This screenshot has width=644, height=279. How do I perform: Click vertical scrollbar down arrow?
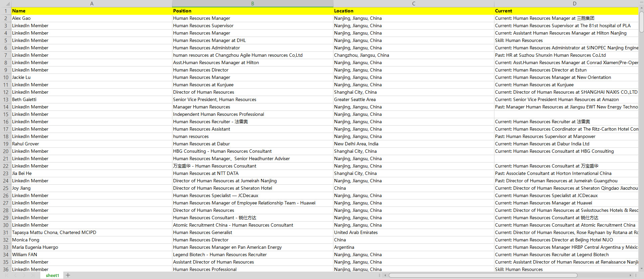click(641, 269)
